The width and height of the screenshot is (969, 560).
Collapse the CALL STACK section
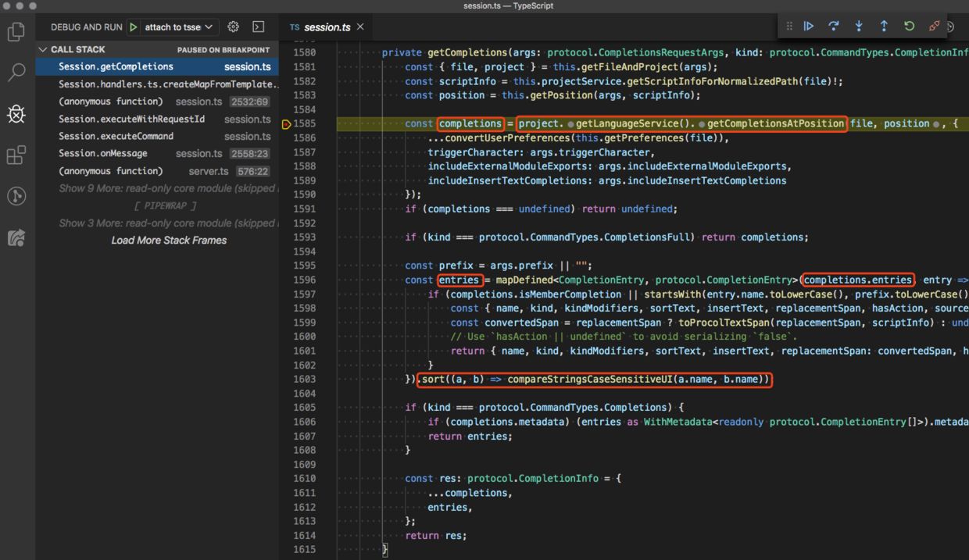coord(43,49)
